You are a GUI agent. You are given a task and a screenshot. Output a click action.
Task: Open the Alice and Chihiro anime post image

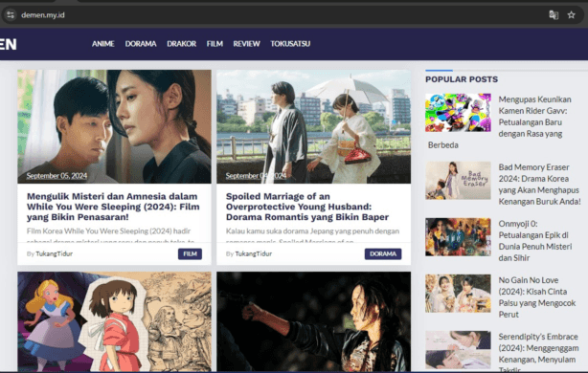114,321
